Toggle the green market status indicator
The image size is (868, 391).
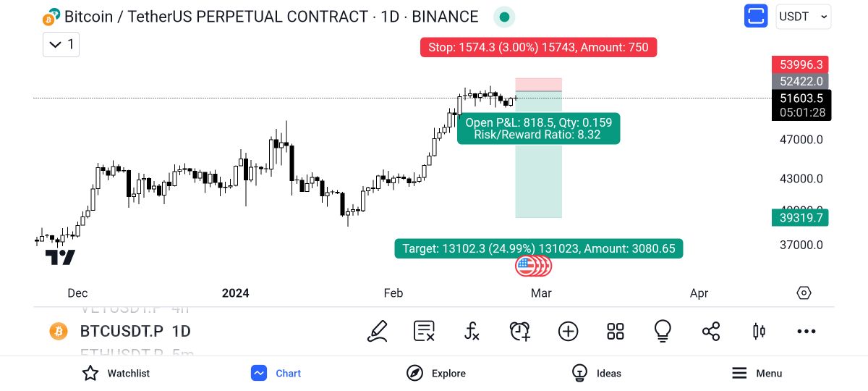[504, 17]
